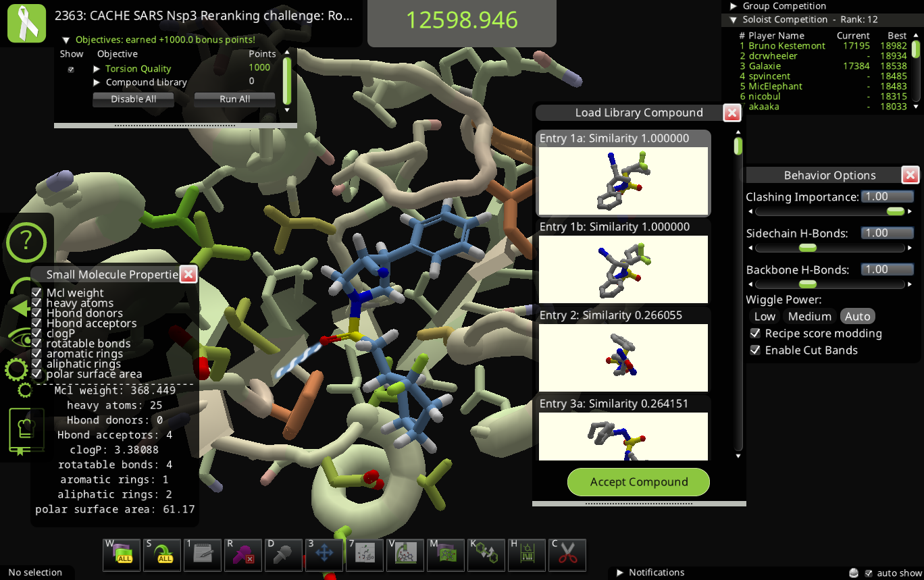
Task: Expand the Torsion Quality objective
Action: (97, 69)
